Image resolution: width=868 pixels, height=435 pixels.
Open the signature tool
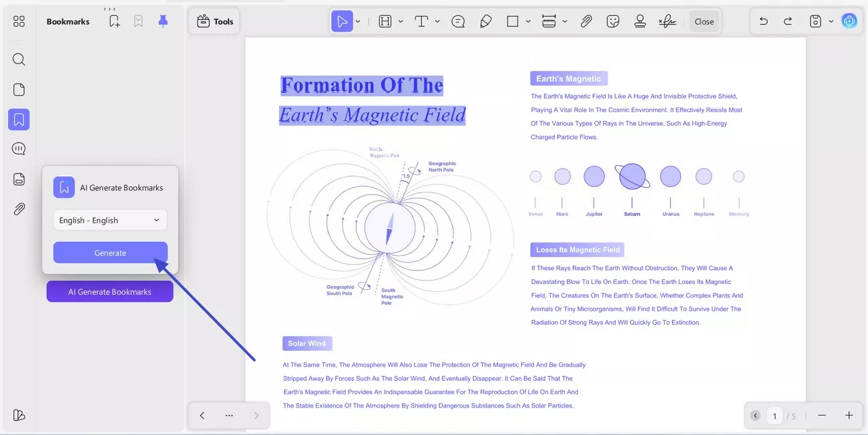(666, 21)
